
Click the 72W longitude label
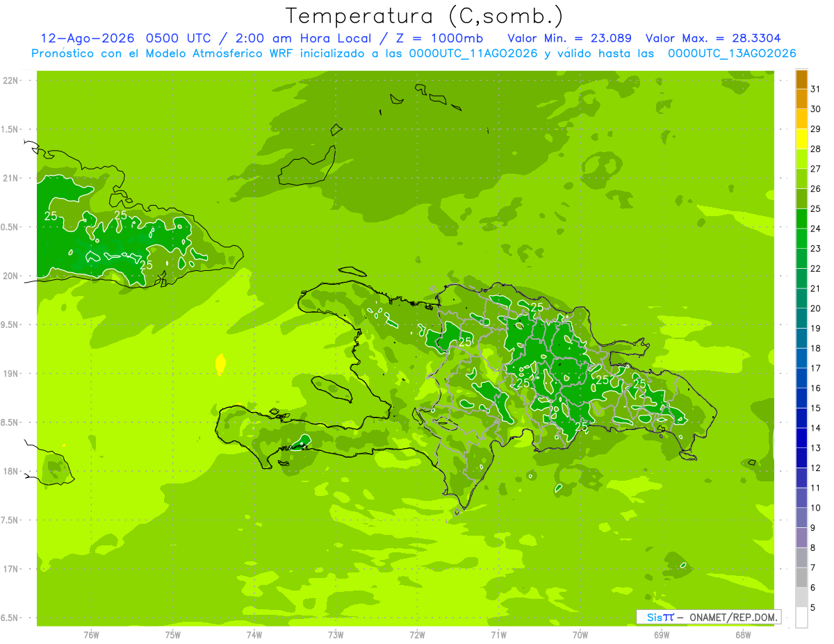point(417,634)
